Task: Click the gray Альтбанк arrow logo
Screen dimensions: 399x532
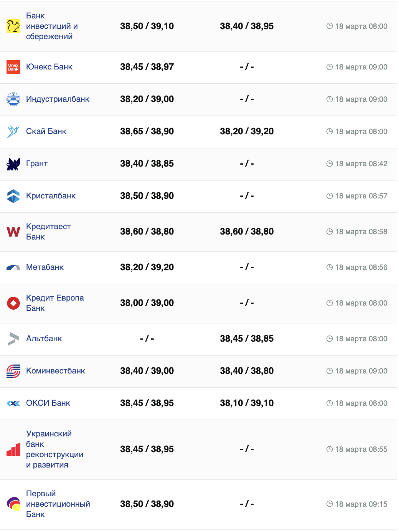Action: click(13, 339)
